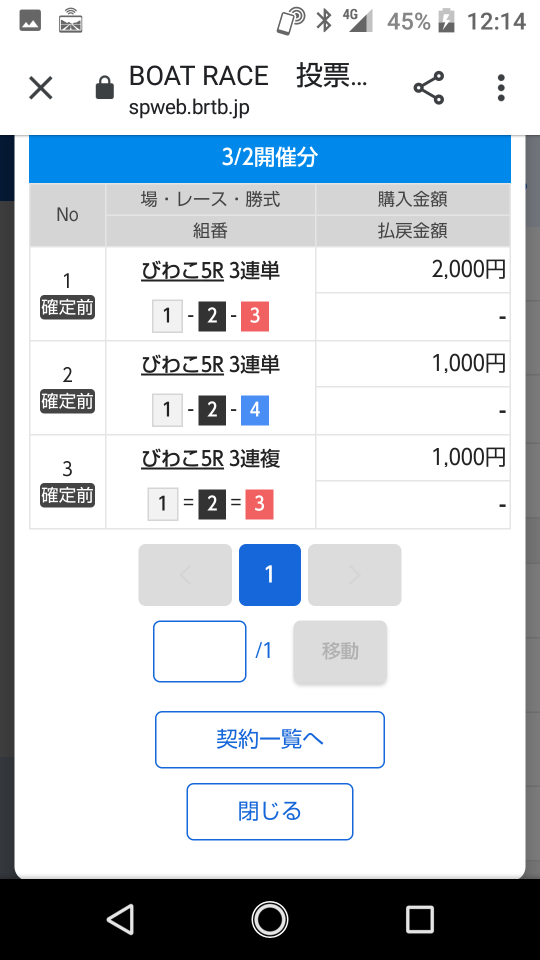Viewport: 540px width, 960px height.
Task: Open 契約一覧へ contract list
Action: (x=270, y=740)
